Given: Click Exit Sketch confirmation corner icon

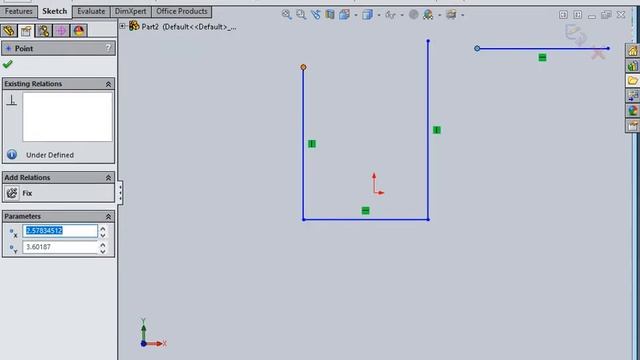Looking at the screenshot, I should tap(576, 35).
